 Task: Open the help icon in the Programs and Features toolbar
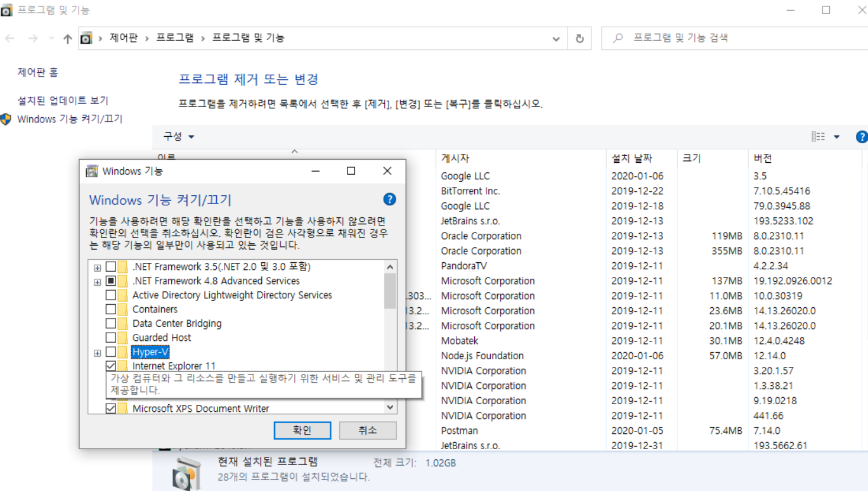862,137
